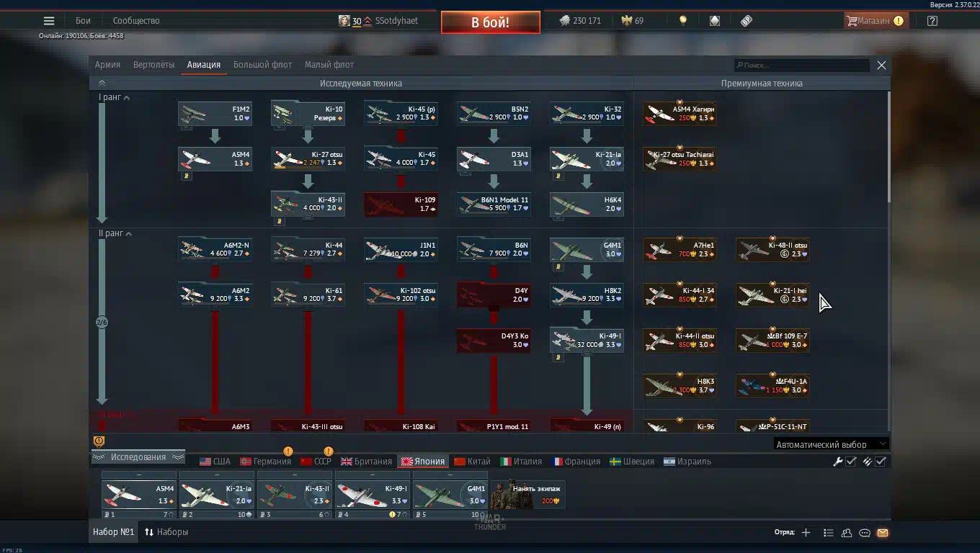This screenshot has width=980, height=553.
Task: Click the golden eagles balance 69
Action: point(633,21)
